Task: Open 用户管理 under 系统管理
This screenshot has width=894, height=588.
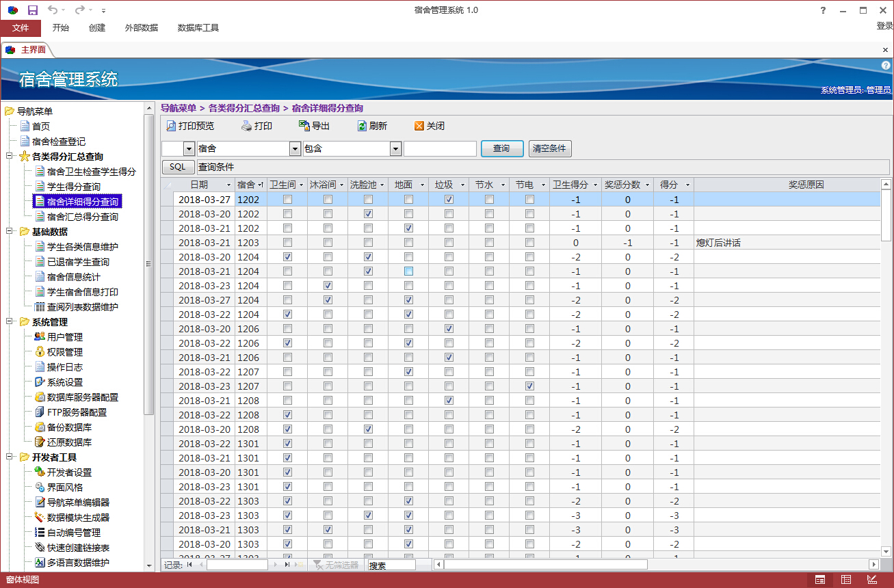Action: (x=65, y=337)
